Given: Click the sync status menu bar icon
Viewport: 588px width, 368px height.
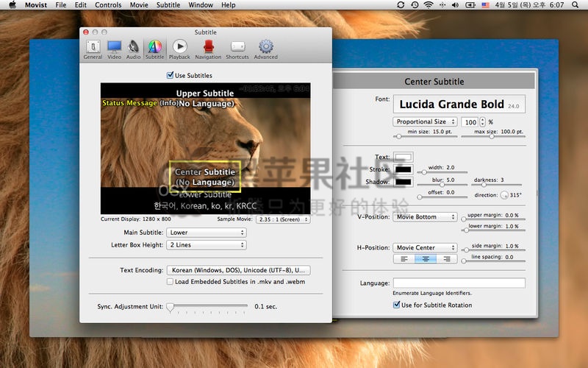Looking at the screenshot, I should click(x=401, y=5).
